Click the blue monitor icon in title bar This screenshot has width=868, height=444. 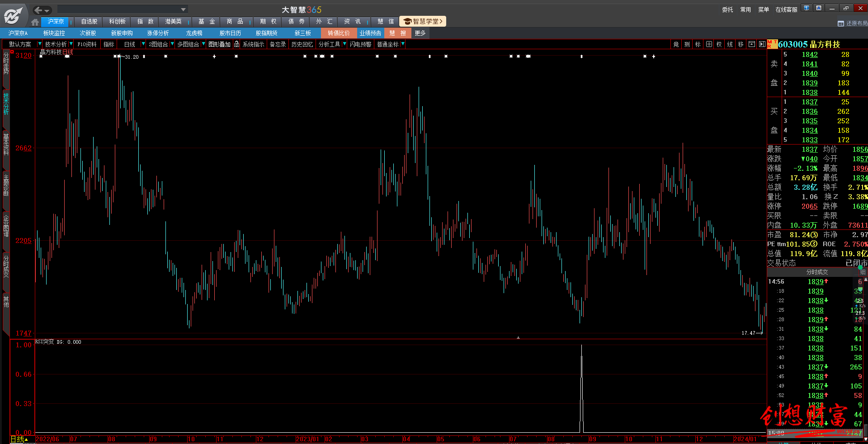point(807,8)
